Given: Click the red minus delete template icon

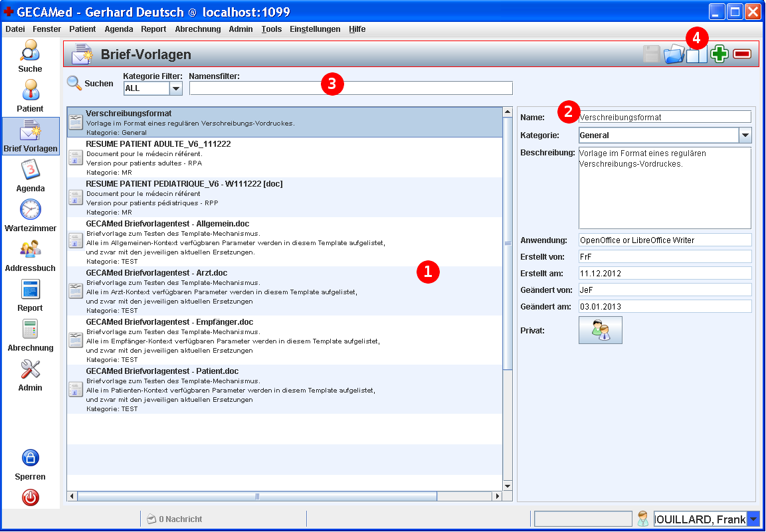Looking at the screenshot, I should click(742, 54).
